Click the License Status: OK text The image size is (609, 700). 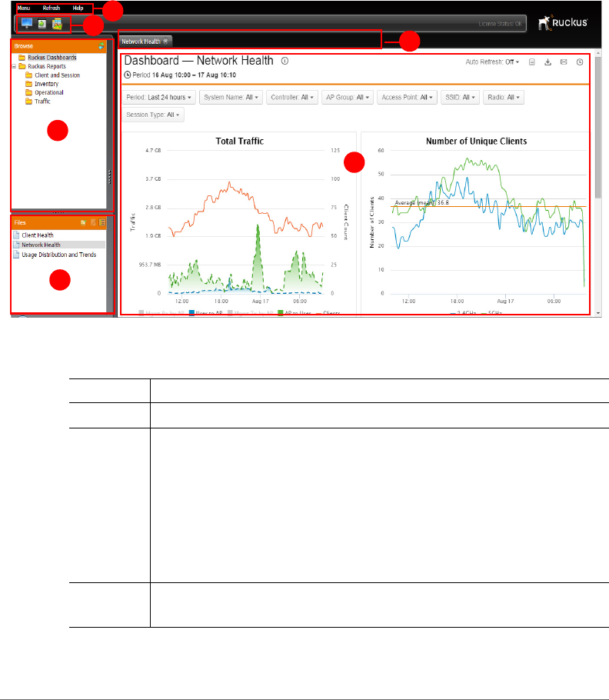point(500,24)
